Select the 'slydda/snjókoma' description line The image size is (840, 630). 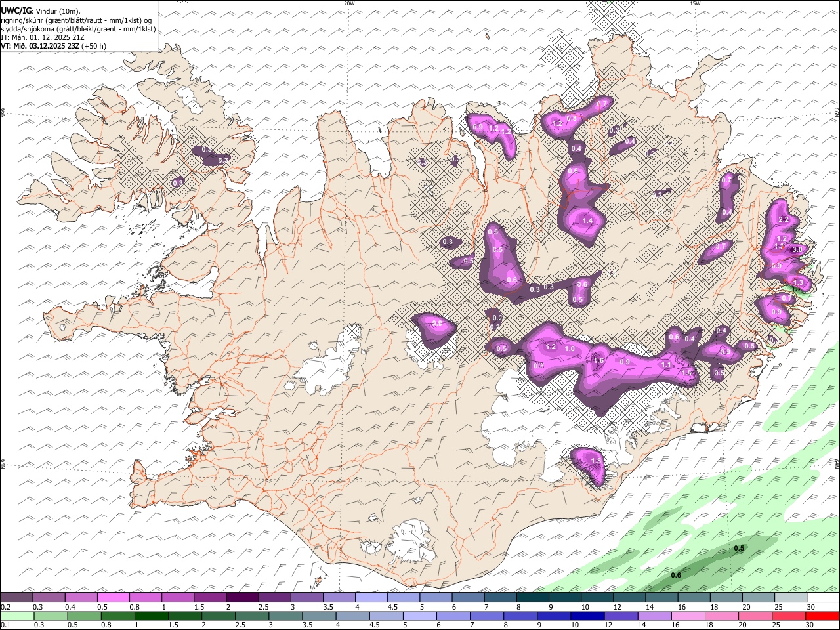tap(78, 29)
